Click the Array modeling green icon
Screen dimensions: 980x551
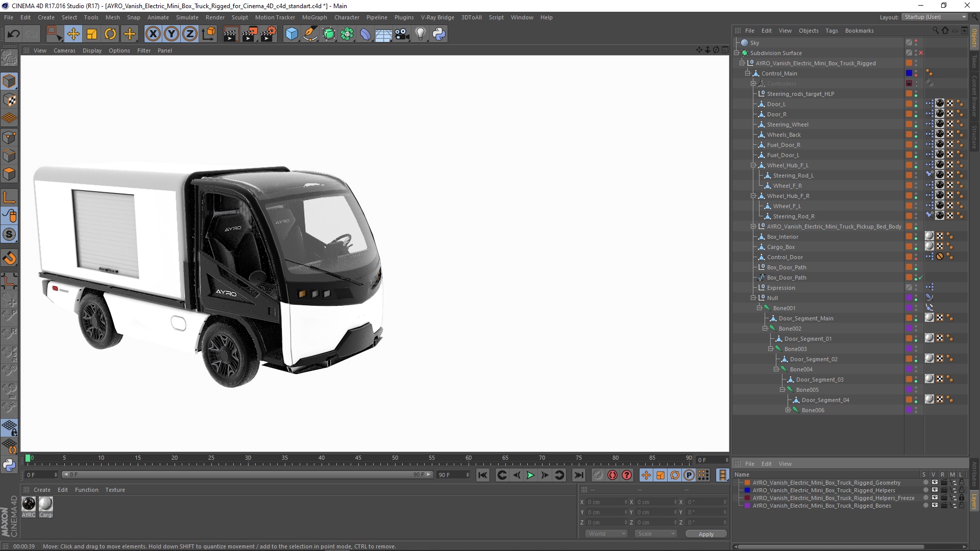click(x=347, y=34)
